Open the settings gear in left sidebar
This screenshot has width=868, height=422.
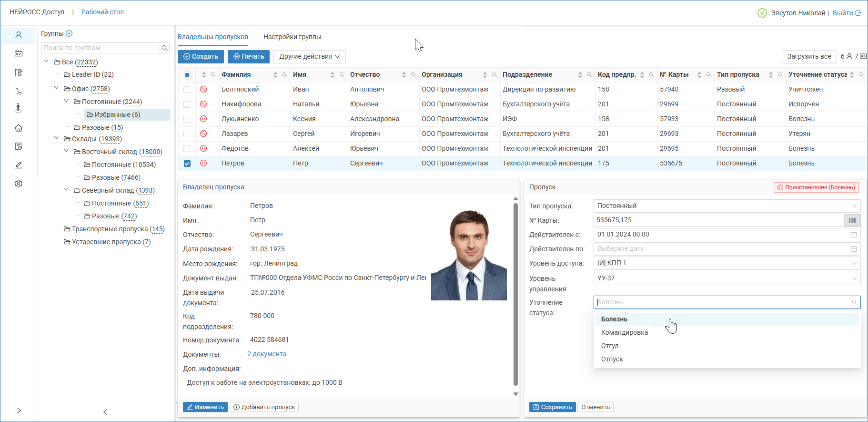click(19, 184)
